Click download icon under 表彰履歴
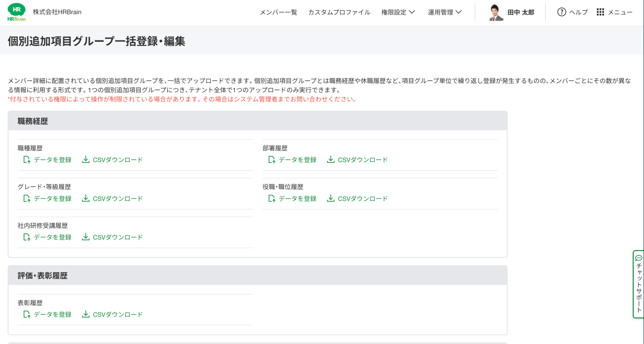Screen dimensions: 644x344 click(x=86, y=314)
